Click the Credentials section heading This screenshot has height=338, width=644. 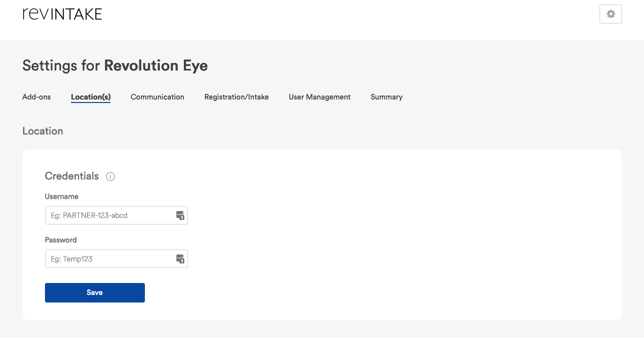pyautogui.click(x=71, y=176)
